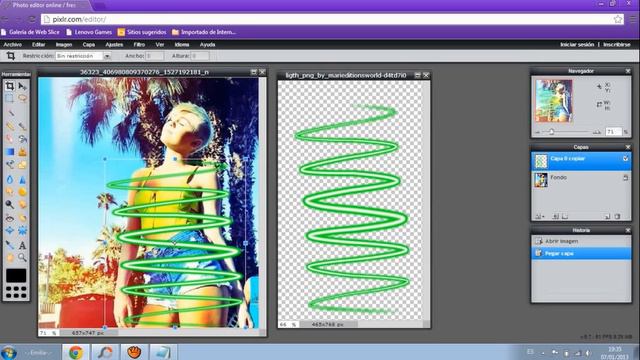Select the Paint bucket tool
The width and height of the screenshot is (640, 360).
point(22,139)
